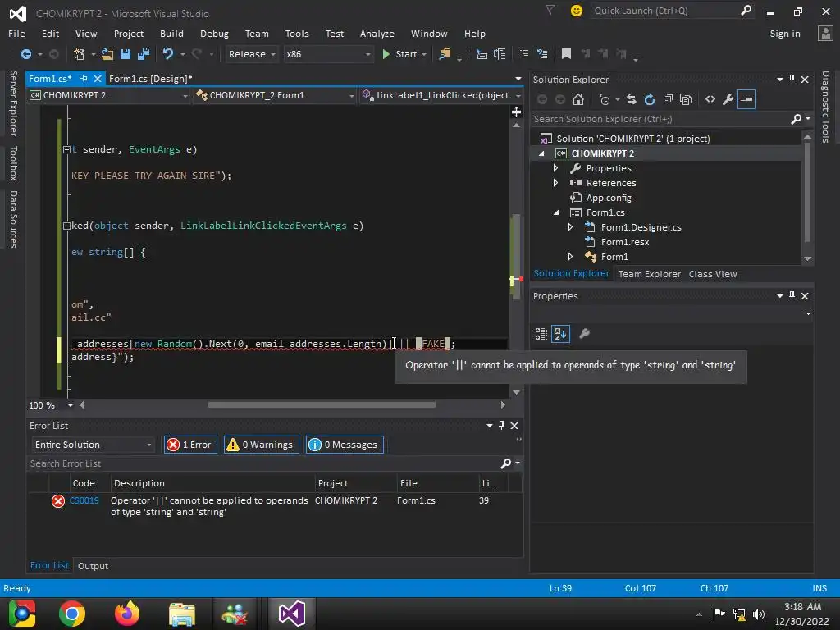Click the feedback smiley icon

pos(577,11)
